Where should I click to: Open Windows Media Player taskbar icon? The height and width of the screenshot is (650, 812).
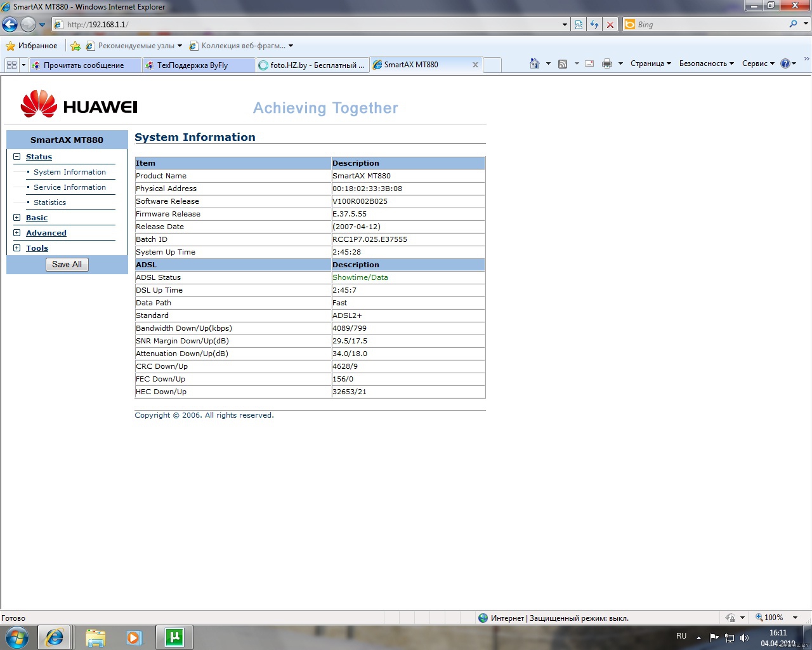pos(134,637)
